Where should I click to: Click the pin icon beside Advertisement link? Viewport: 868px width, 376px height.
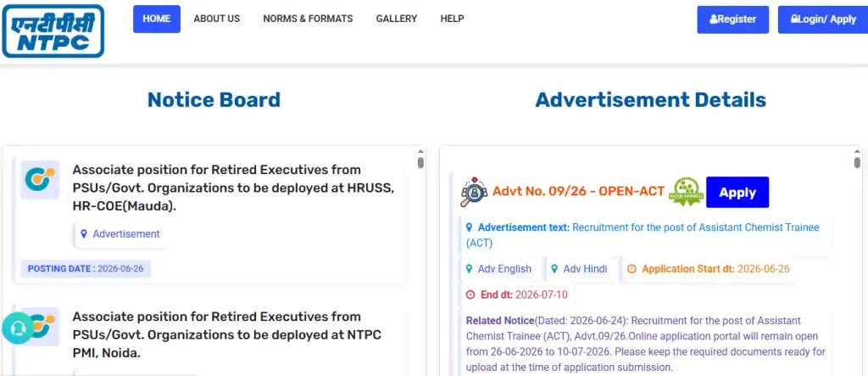[84, 234]
